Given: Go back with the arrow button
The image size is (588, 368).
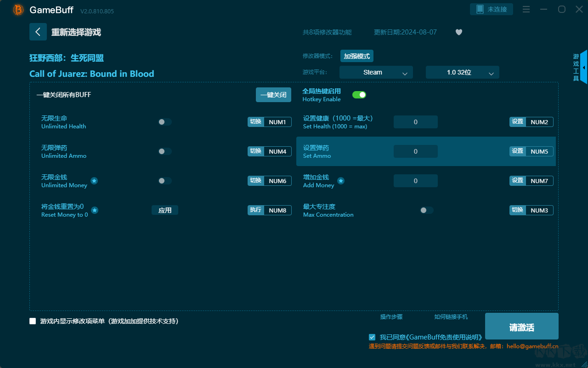Looking at the screenshot, I should 38,32.
